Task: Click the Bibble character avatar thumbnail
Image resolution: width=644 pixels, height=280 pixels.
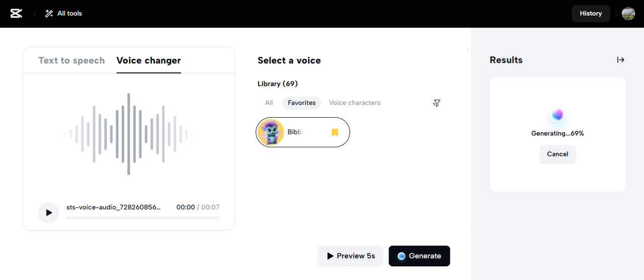Action: pyautogui.click(x=271, y=132)
